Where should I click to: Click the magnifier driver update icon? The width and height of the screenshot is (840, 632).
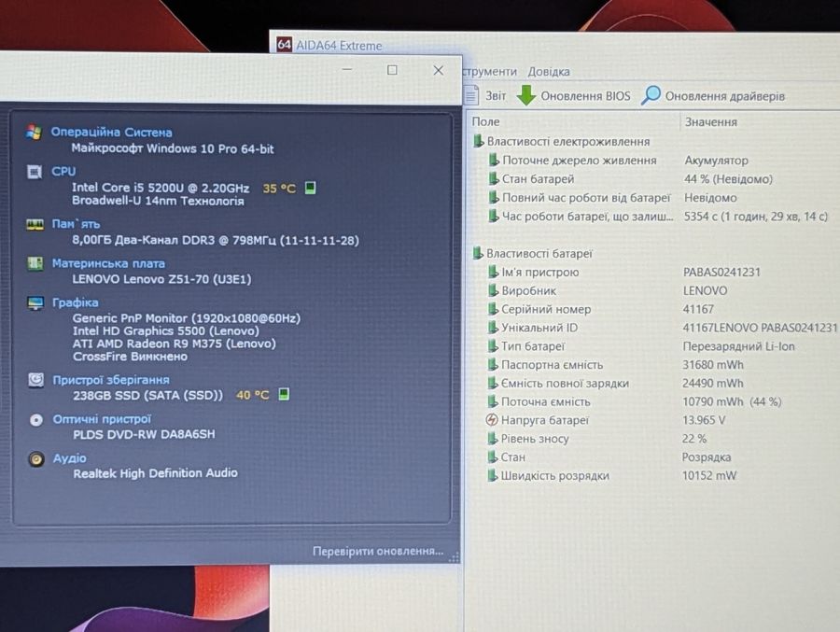coord(651,95)
